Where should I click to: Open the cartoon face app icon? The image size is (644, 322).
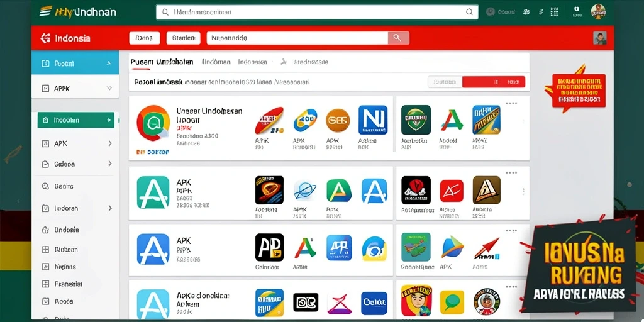(x=416, y=301)
